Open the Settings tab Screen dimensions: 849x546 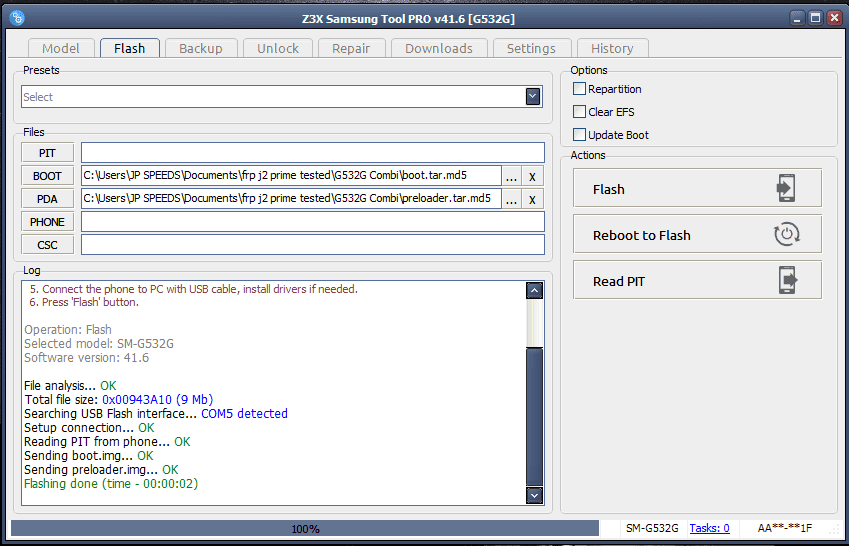point(531,48)
